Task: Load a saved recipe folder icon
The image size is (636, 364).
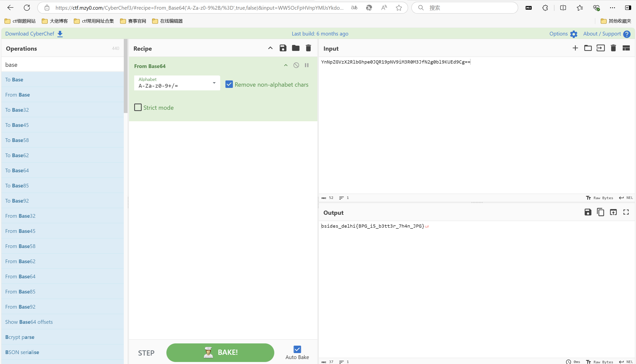Action: click(296, 48)
